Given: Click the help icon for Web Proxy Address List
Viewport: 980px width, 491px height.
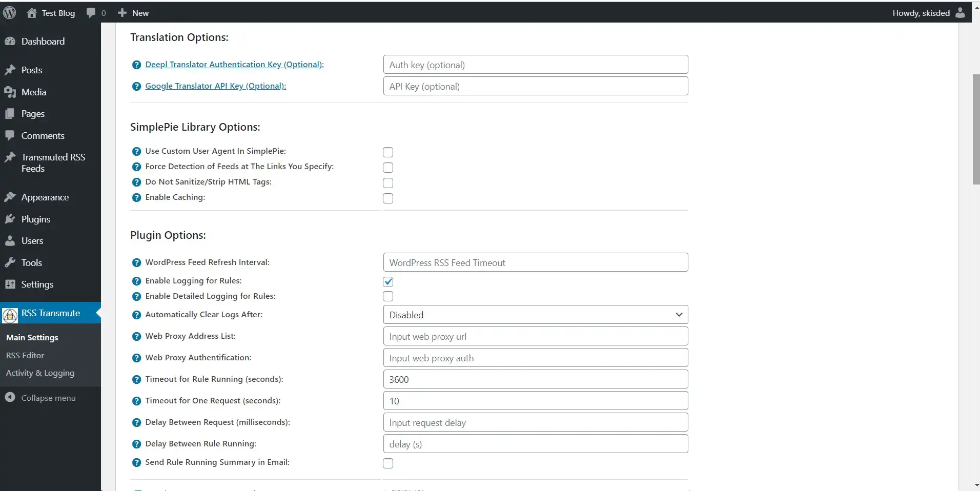Looking at the screenshot, I should (x=136, y=337).
